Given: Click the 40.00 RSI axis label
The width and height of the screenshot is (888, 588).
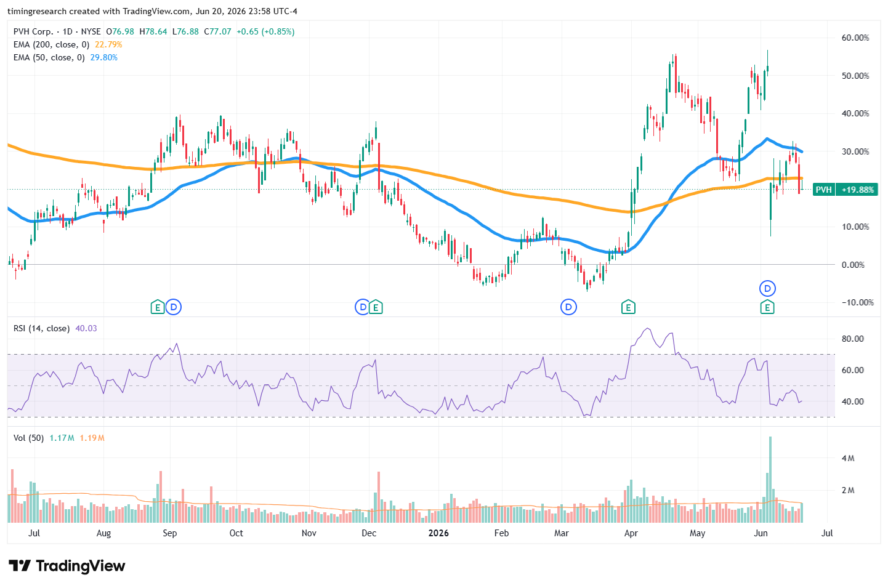Looking at the screenshot, I should pos(853,401).
